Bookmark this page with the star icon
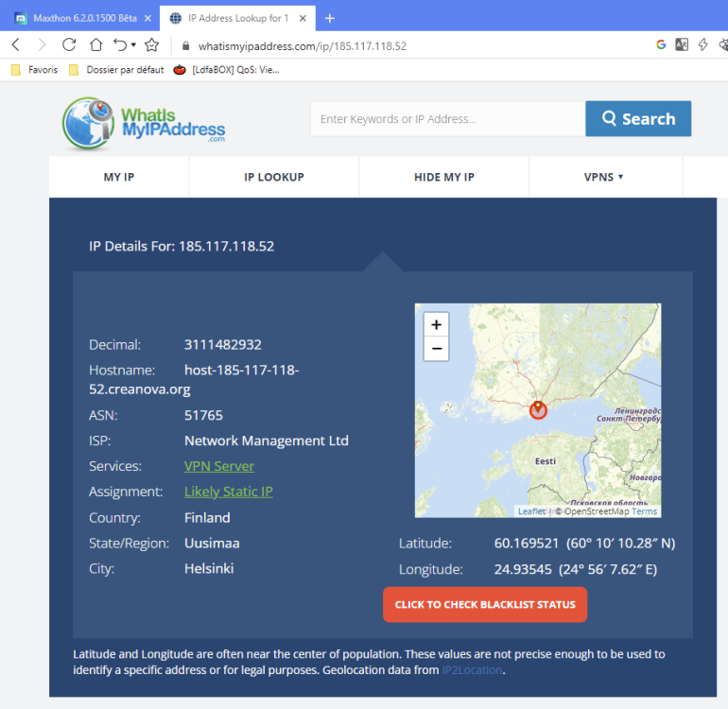The image size is (728, 709). pos(151,44)
